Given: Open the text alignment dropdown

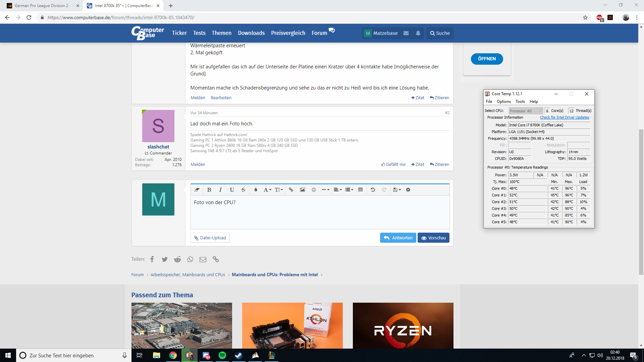Looking at the screenshot, I should tap(338, 190).
